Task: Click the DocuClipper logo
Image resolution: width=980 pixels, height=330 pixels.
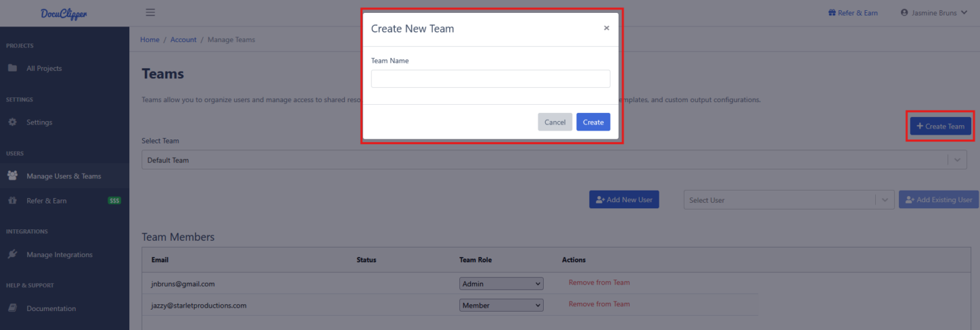Action: (x=64, y=14)
